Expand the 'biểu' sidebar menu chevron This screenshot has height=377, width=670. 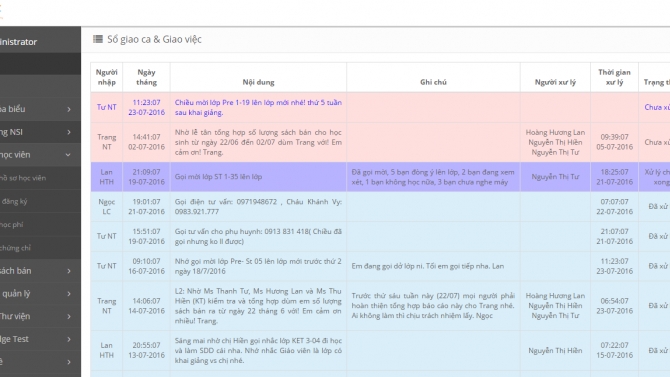coord(69,109)
